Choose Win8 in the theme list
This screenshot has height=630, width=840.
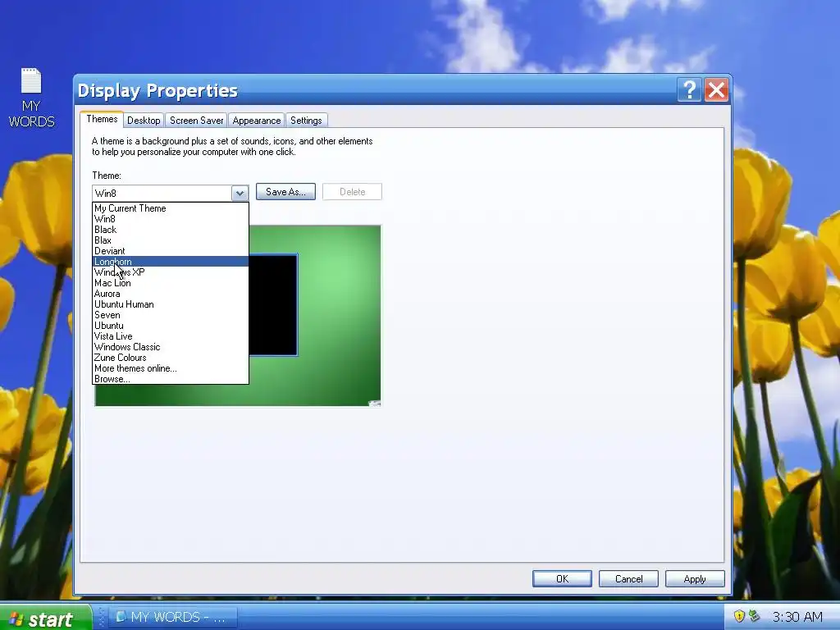(171, 219)
